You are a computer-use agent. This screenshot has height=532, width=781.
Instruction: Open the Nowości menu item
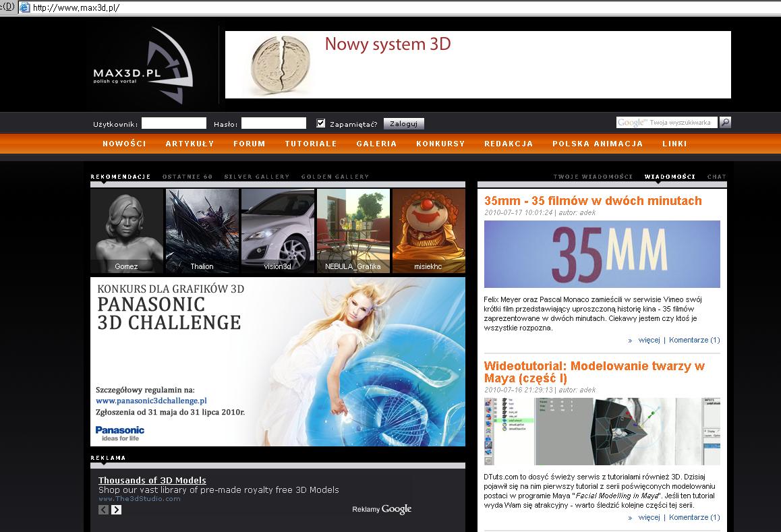[x=125, y=144]
